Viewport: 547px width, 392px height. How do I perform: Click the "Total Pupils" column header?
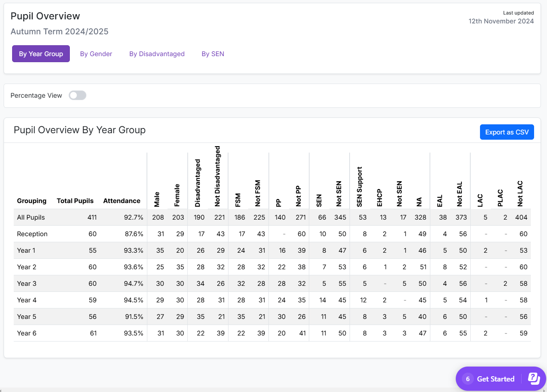coord(75,201)
